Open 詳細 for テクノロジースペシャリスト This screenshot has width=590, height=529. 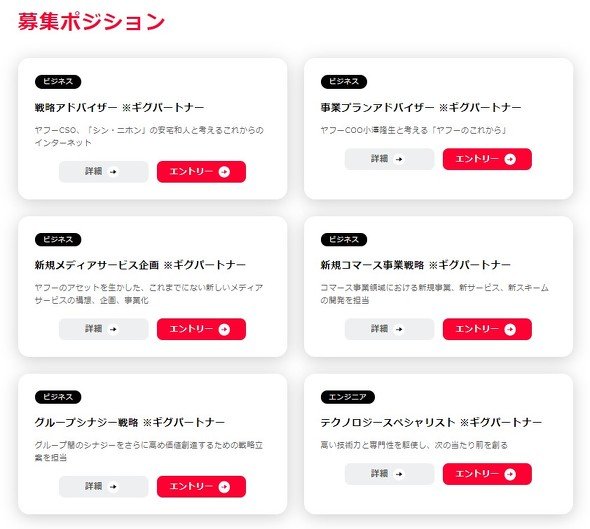[x=389, y=474]
